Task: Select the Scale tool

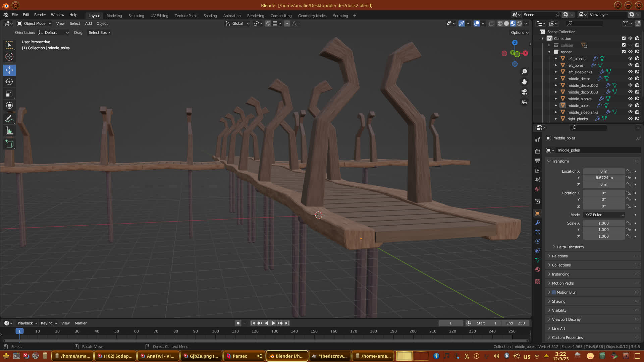Action: (x=9, y=94)
